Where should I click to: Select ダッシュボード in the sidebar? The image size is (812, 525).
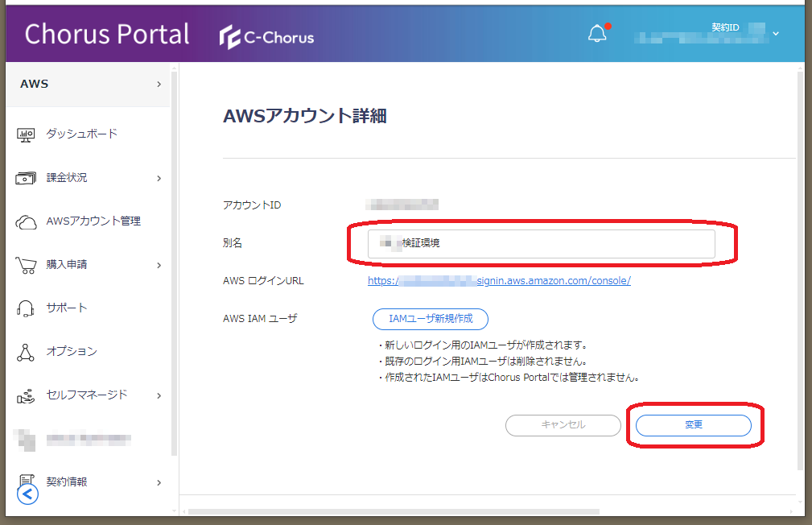click(81, 134)
